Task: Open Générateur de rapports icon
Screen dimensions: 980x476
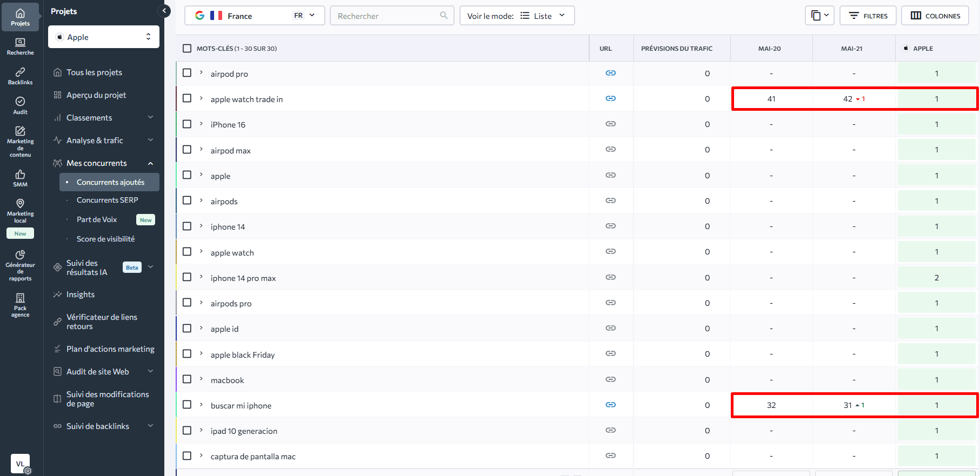Action: click(x=20, y=265)
